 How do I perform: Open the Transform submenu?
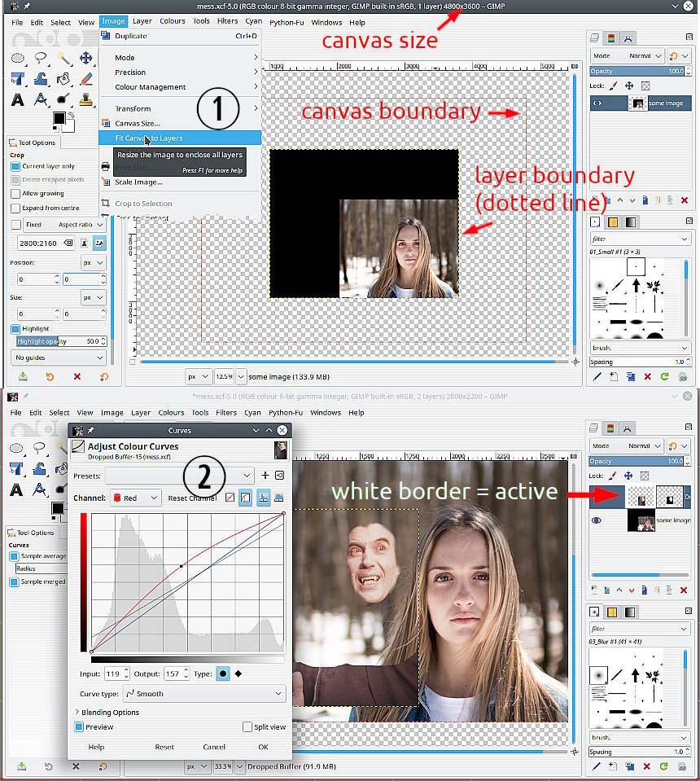click(x=180, y=108)
